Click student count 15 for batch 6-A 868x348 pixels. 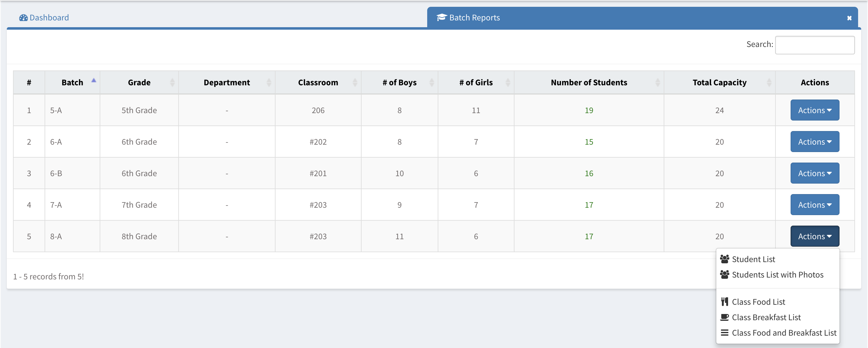(589, 142)
